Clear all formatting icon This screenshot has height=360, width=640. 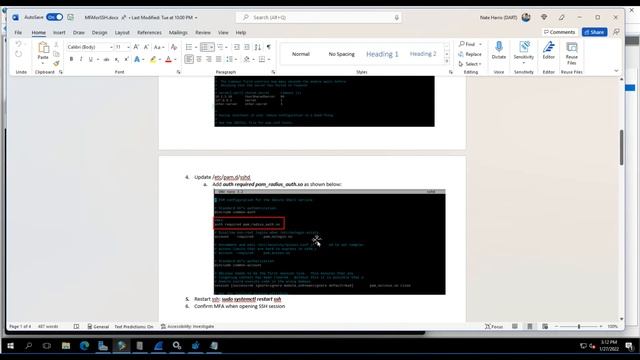(174, 47)
